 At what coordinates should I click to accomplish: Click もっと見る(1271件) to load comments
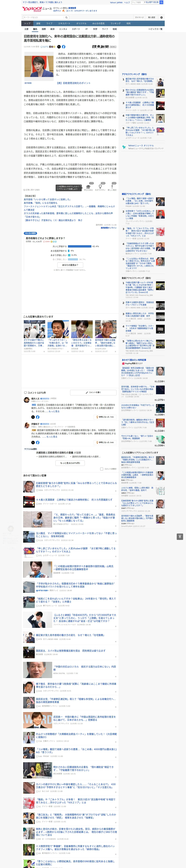click(x=70, y=463)
